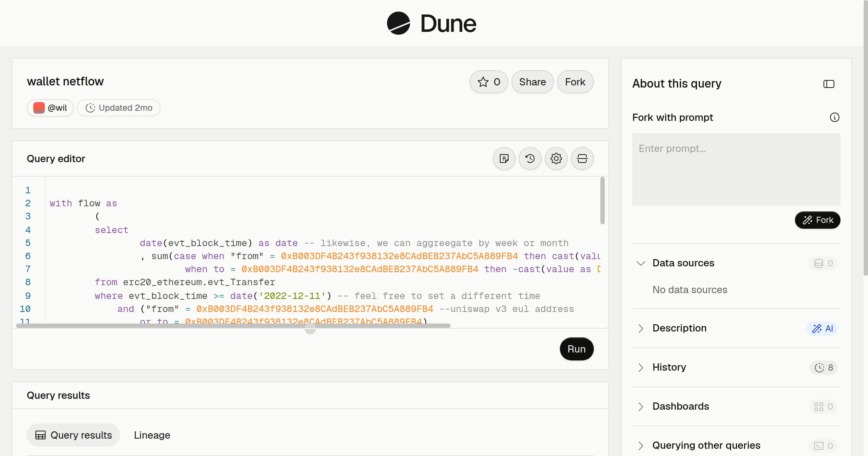Image resolution: width=868 pixels, height=456 pixels.
Task: Collapse the About this query sidebar
Action: [x=829, y=84]
